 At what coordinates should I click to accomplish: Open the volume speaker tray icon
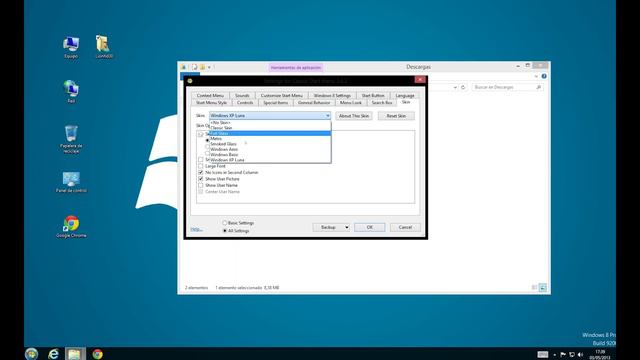click(580, 354)
